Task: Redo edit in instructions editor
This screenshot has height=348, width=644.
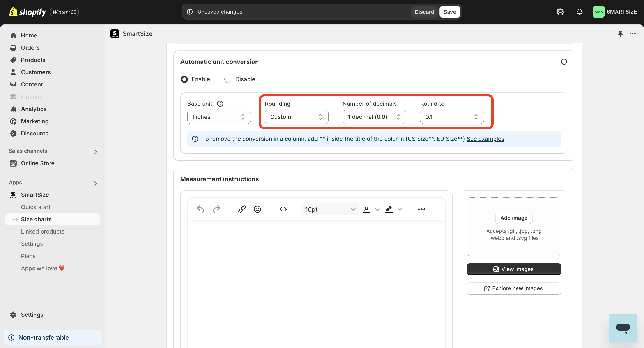Action: click(x=216, y=209)
